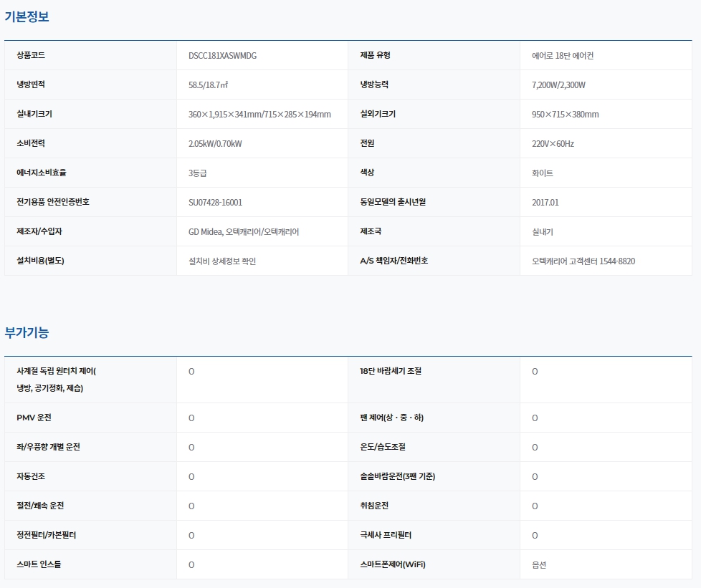The image size is (701, 588).
Task: Select the 실외기크기 value 950×715×380mm
Action: pyautogui.click(x=565, y=115)
